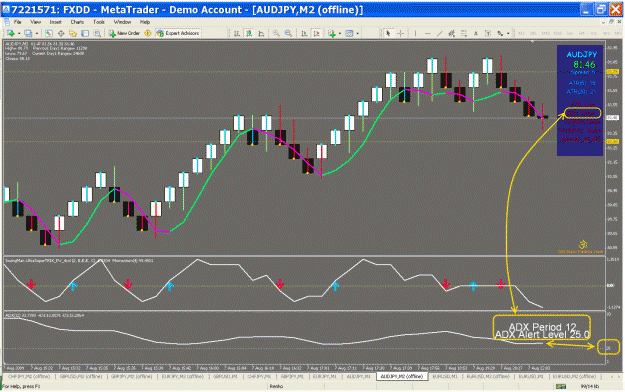
Task: Launch MetaEditor with the yellow icon
Action: pos(147,33)
